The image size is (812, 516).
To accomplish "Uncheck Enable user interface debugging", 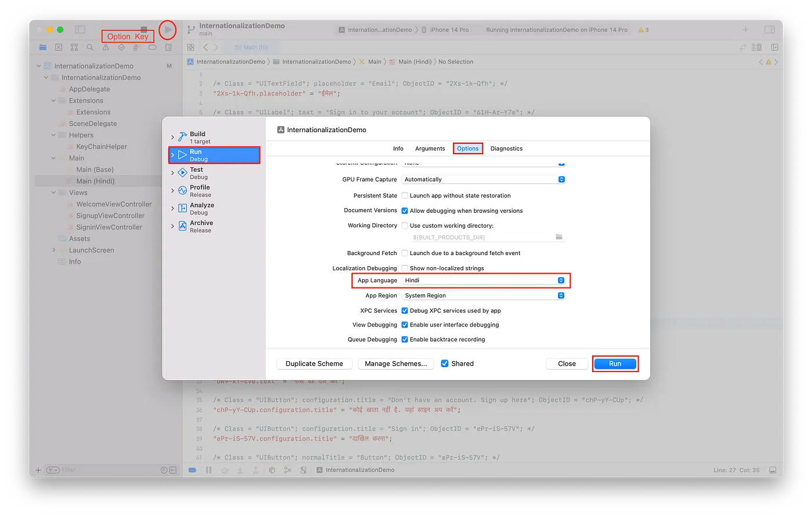I will click(405, 325).
